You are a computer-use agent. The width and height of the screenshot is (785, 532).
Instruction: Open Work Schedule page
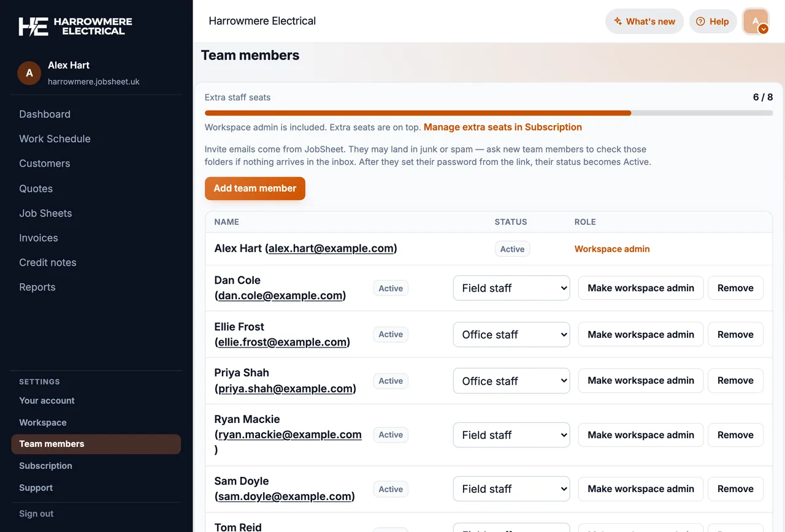click(x=55, y=139)
